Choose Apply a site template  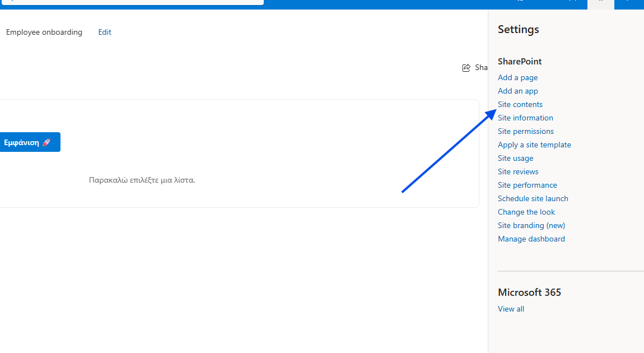pos(534,145)
